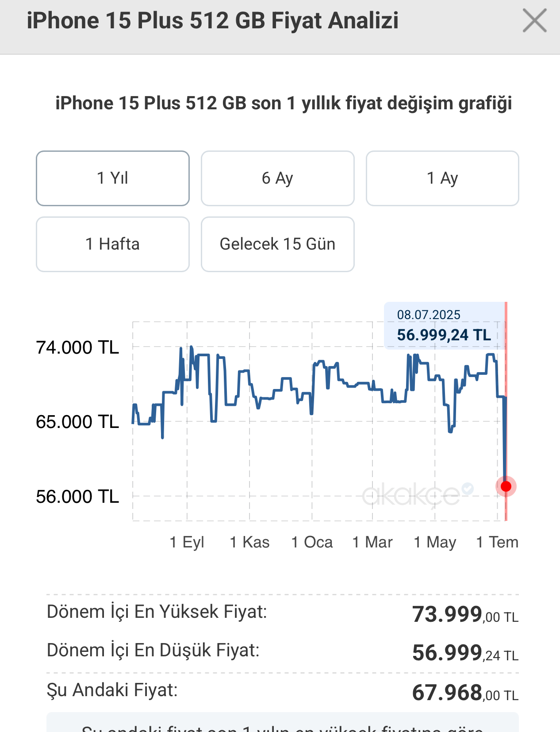Switch to the 6 Ay range
Viewport: 560px width, 732px height.
pyautogui.click(x=278, y=178)
